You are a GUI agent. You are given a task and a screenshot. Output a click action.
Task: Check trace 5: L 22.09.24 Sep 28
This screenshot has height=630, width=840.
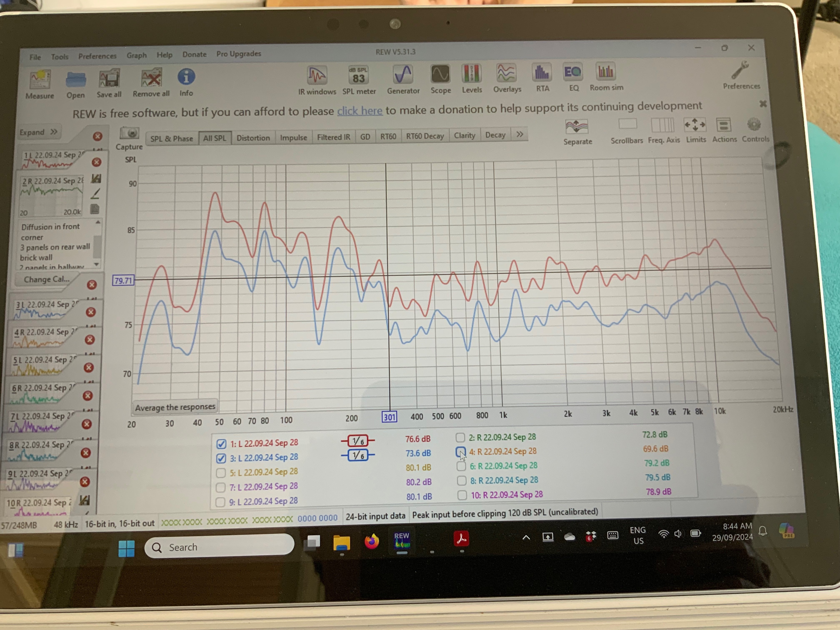221,473
